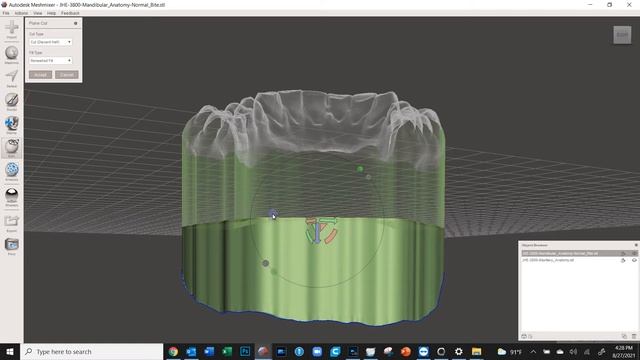This screenshot has width=640, height=360.
Task: Click the volume icon in the system tray
Action: click(x=573, y=351)
